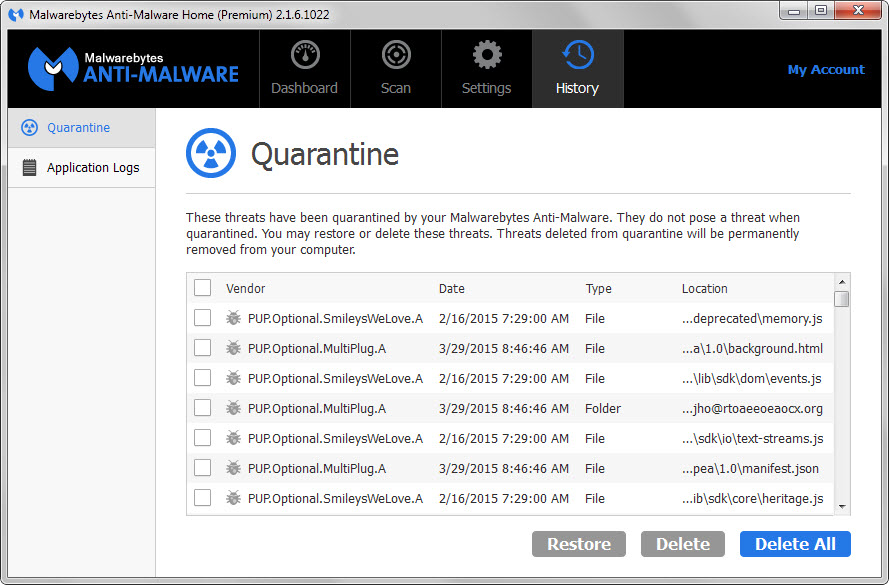Sort by the Location column header
The image size is (889, 585).
[x=705, y=289]
